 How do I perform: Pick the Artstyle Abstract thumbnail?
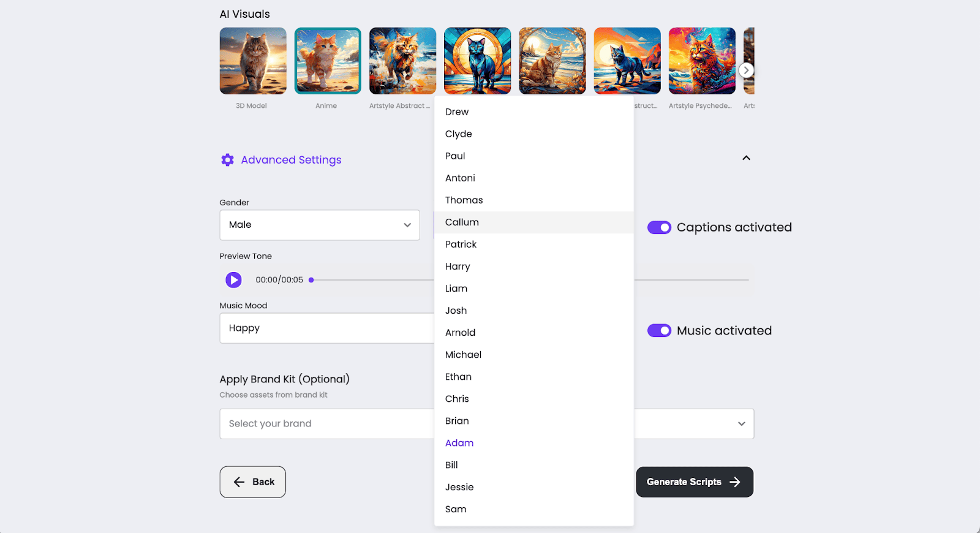pyautogui.click(x=402, y=61)
